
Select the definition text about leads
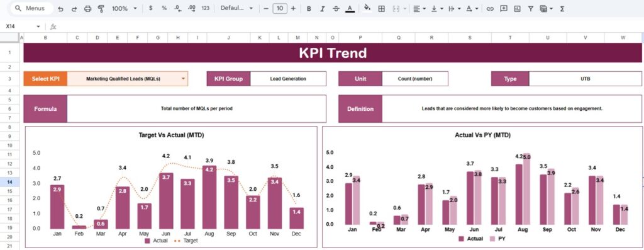click(x=512, y=108)
